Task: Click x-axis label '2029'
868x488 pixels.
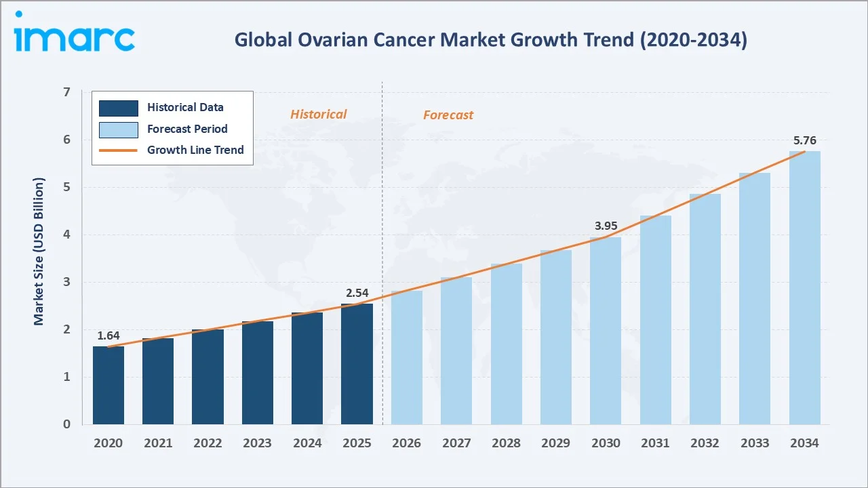Action: click(556, 443)
